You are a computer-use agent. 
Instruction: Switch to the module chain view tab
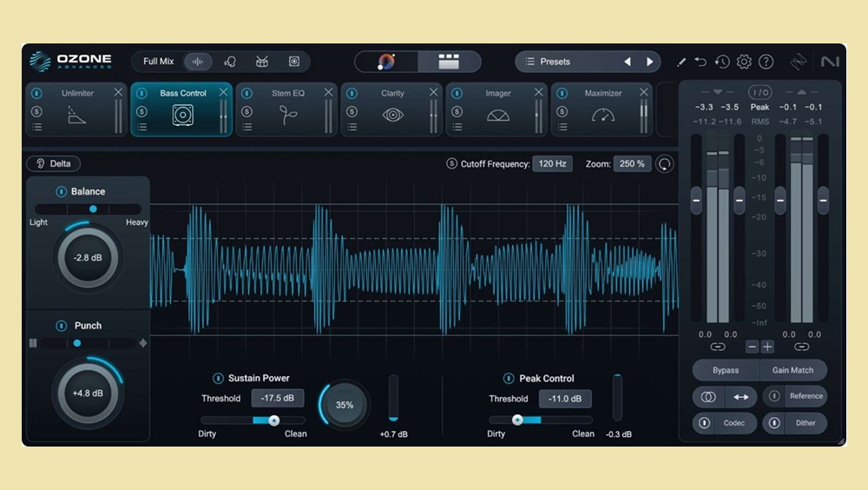pyautogui.click(x=448, y=62)
